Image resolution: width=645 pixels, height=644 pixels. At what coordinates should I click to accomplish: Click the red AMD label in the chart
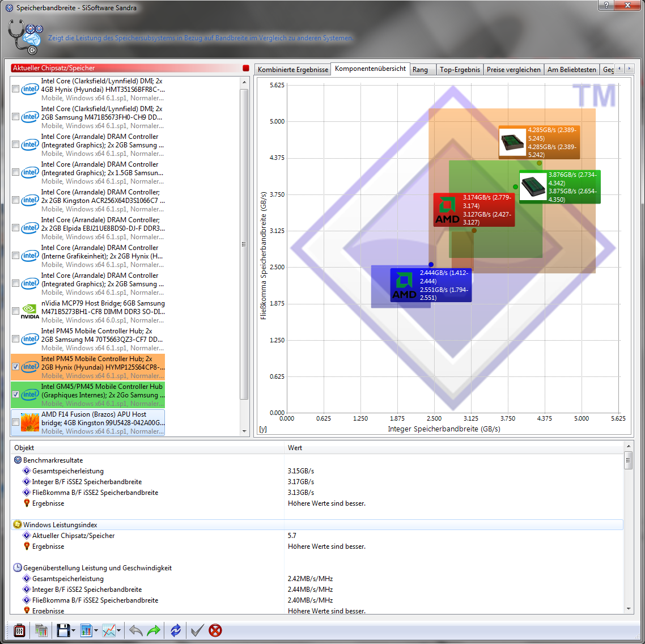(474, 210)
